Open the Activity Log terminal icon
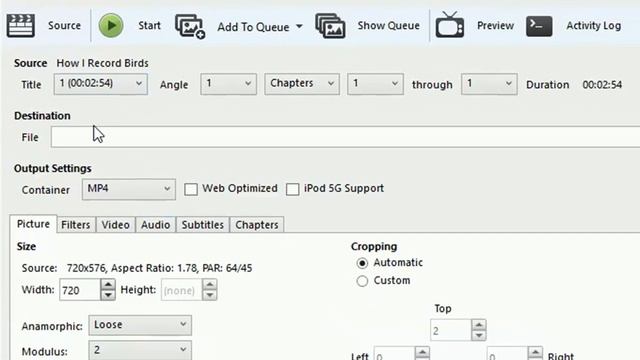The height and width of the screenshot is (360, 640). click(539, 26)
